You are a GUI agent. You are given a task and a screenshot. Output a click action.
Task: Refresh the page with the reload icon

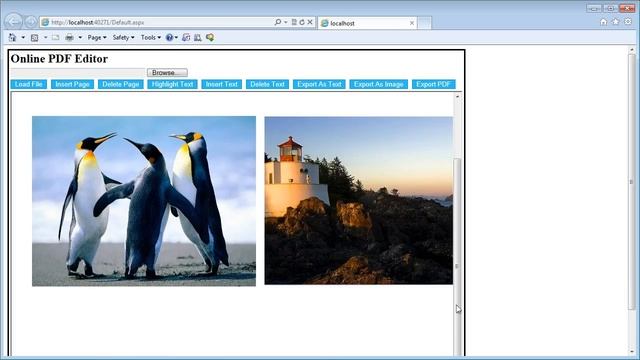(x=302, y=22)
